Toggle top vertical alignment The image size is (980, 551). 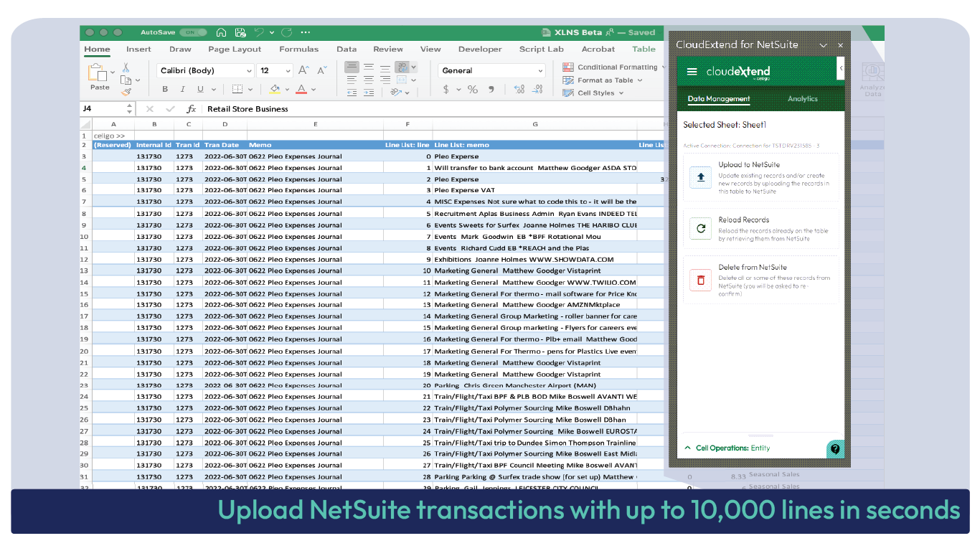click(351, 67)
